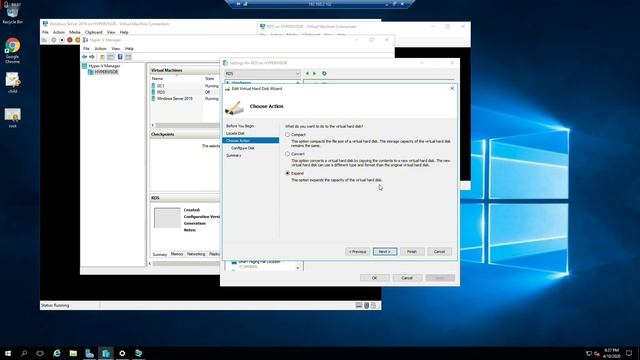Open Google Chrome desktop icon
This screenshot has width=640, height=360.
[x=12, y=50]
